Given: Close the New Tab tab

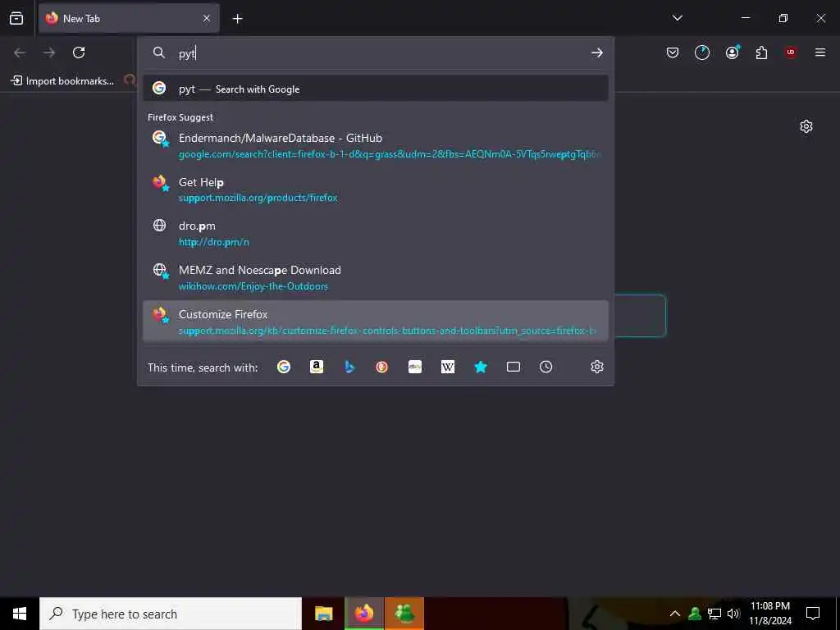Looking at the screenshot, I should [207, 18].
